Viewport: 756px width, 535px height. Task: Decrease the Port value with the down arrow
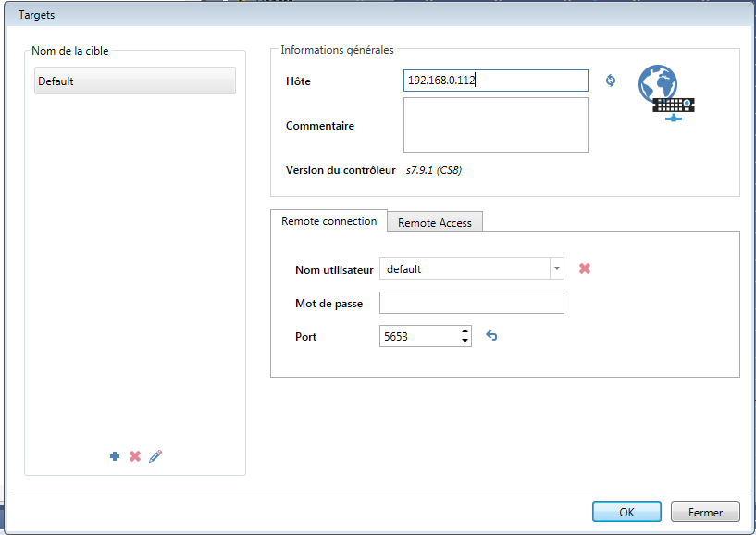coord(465,342)
